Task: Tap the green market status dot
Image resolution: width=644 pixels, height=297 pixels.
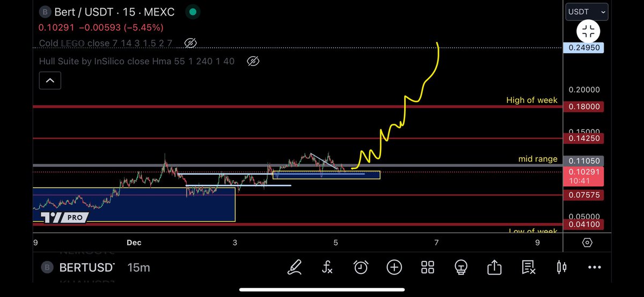Action: click(x=193, y=12)
